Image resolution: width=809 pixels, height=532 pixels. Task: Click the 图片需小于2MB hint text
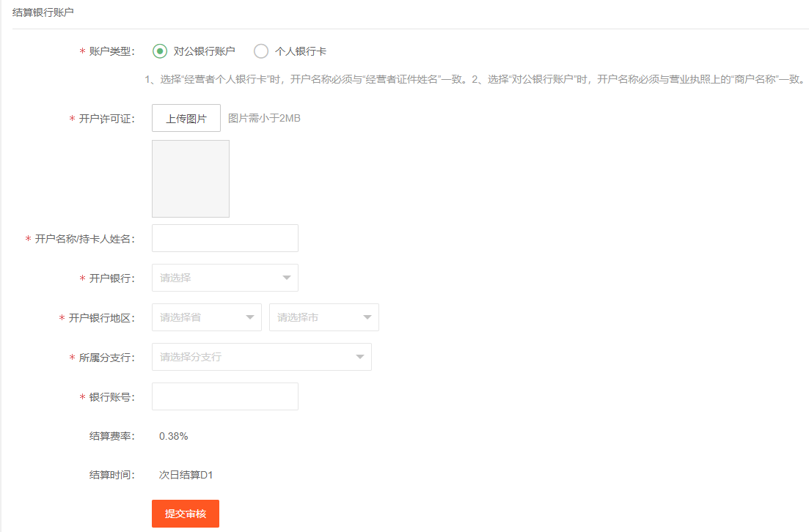pos(264,119)
